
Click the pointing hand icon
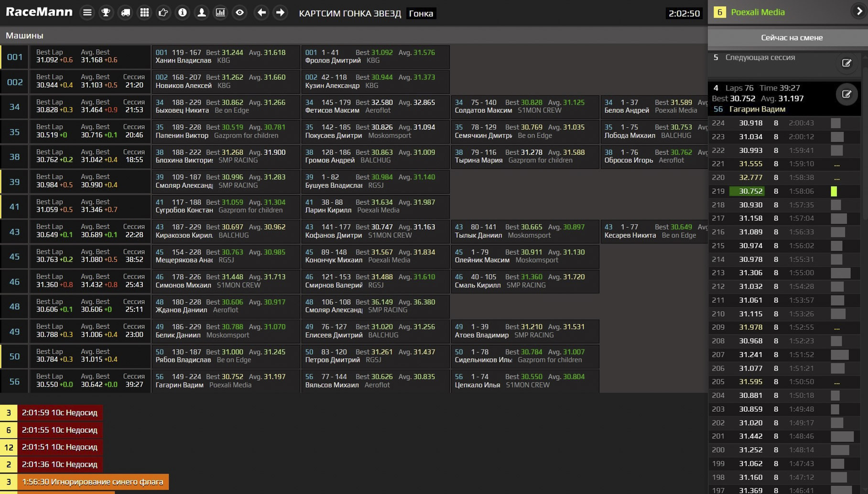(163, 13)
